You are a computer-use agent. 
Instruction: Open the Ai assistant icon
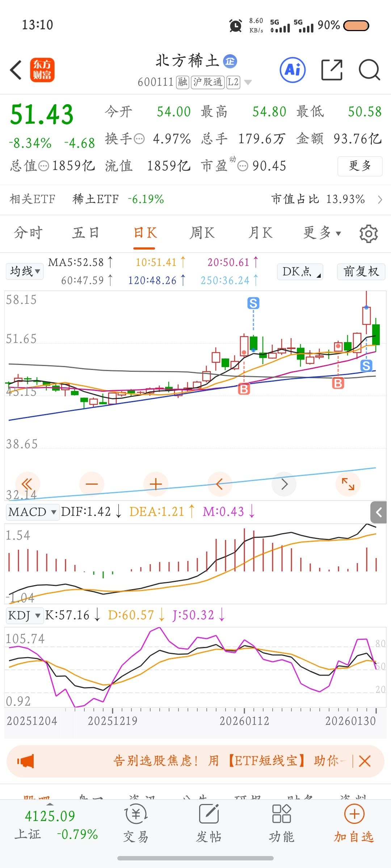point(293,70)
